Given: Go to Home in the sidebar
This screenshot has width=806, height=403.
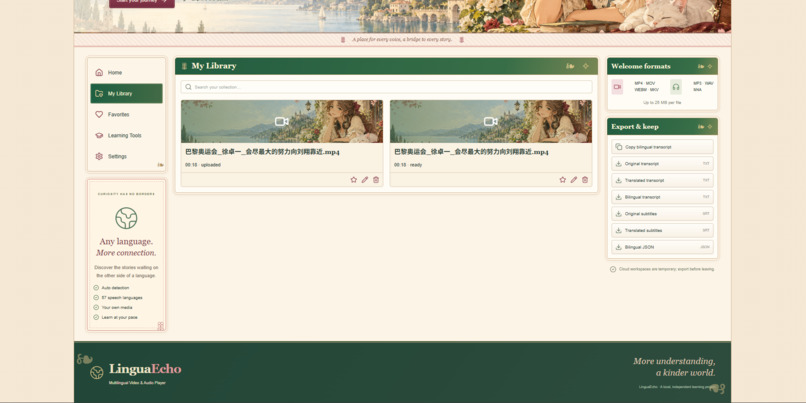Looking at the screenshot, I should click(x=126, y=72).
